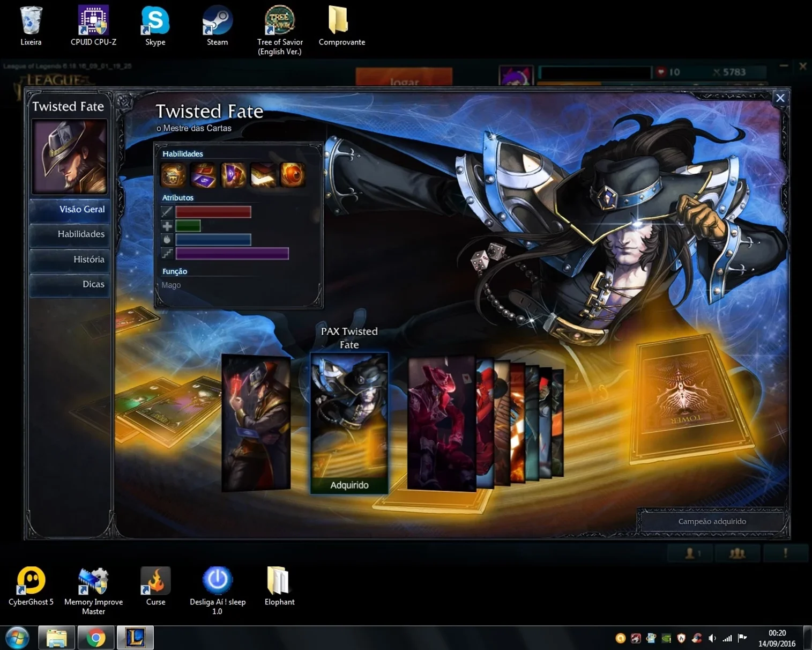812x650 pixels.
Task: Open Memory Improve Master shortcut
Action: click(x=94, y=590)
